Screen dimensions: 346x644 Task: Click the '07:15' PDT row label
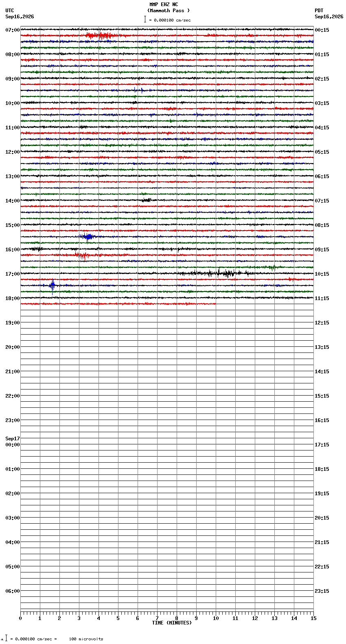(x=322, y=201)
